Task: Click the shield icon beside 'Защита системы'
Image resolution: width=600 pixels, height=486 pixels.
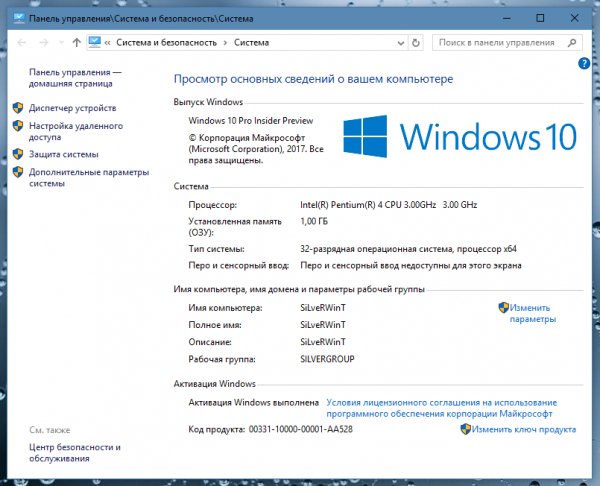Action: click(18, 154)
